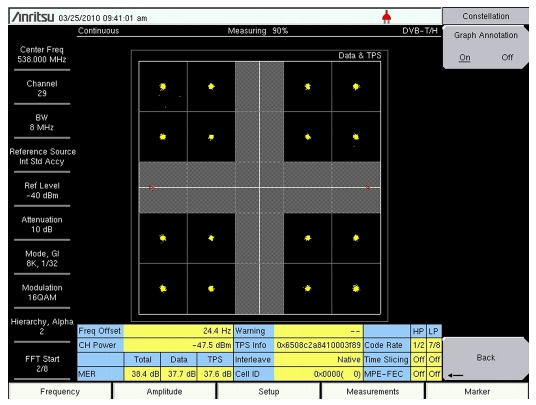Click the right red TPS marker on constellation
The image size is (536, 405).
point(368,187)
